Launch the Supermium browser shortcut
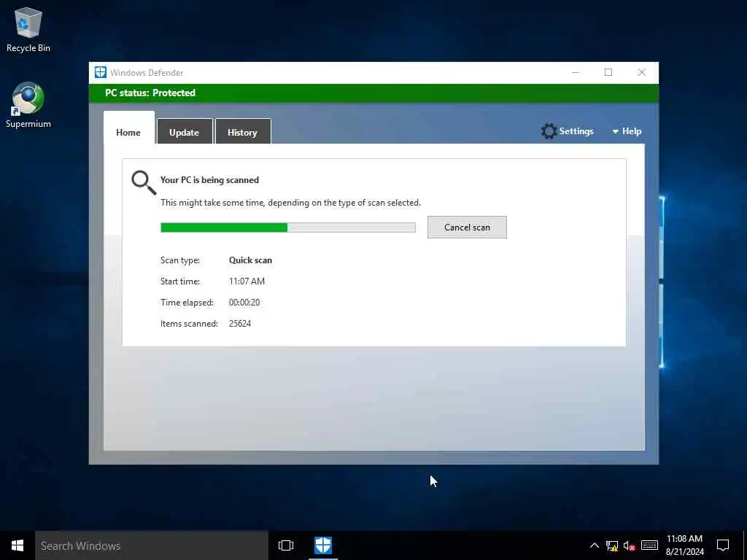The width and height of the screenshot is (747, 560). 28,105
